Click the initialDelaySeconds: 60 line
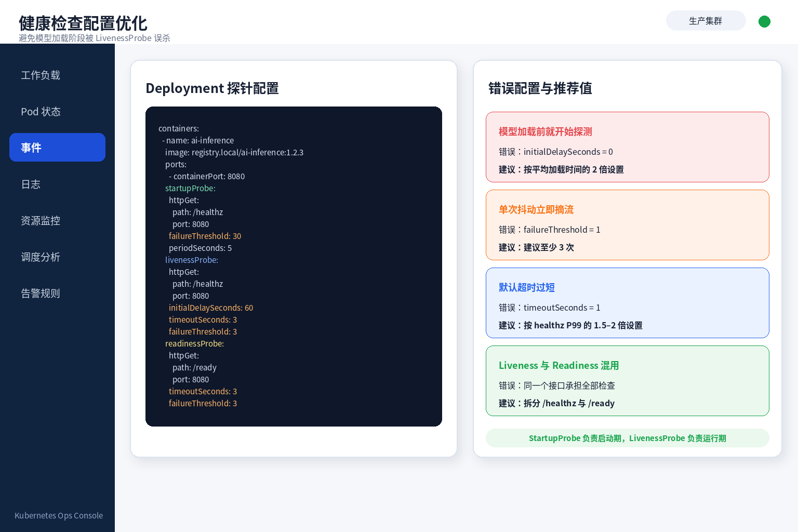 tap(211, 308)
